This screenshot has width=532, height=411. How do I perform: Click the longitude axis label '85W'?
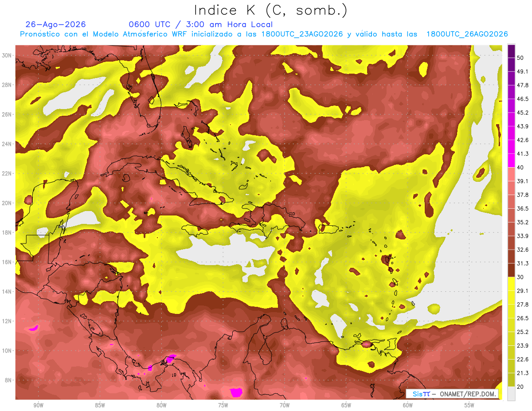click(100, 405)
